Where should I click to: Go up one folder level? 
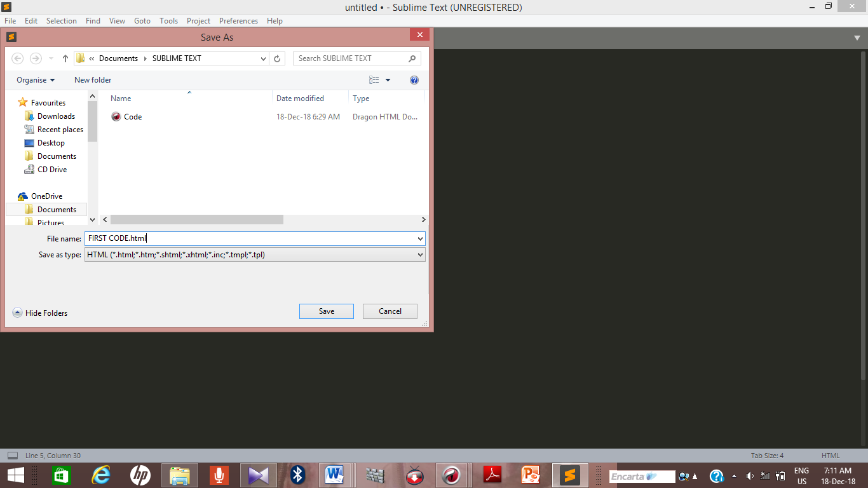[x=65, y=58]
